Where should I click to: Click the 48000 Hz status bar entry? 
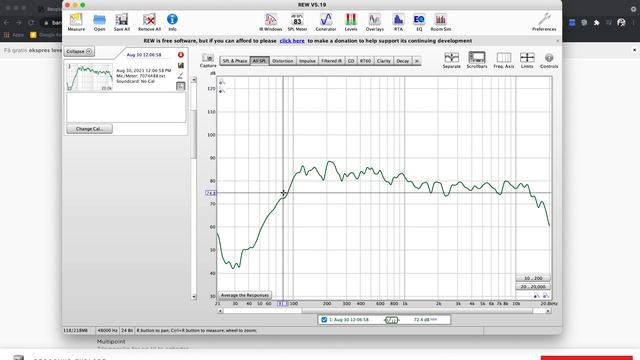pyautogui.click(x=107, y=330)
